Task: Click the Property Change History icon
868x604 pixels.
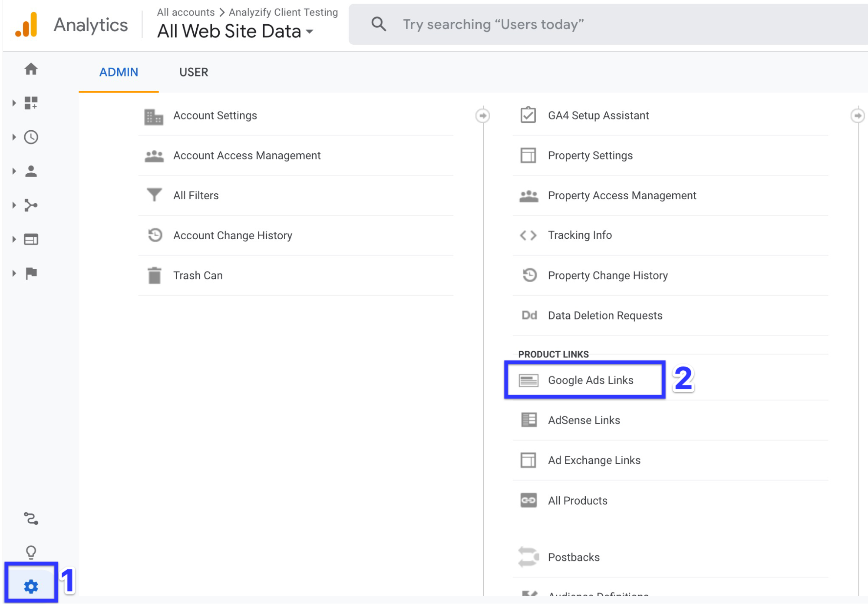Action: tap(529, 275)
